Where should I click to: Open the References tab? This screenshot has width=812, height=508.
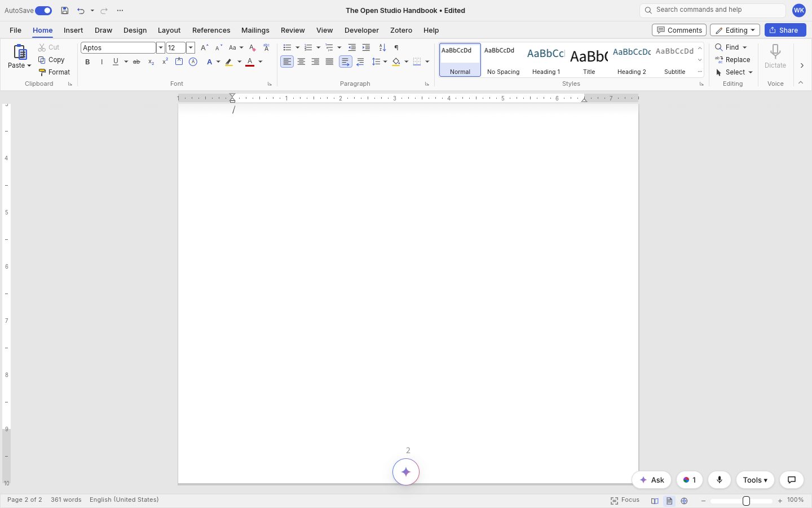pyautogui.click(x=211, y=30)
